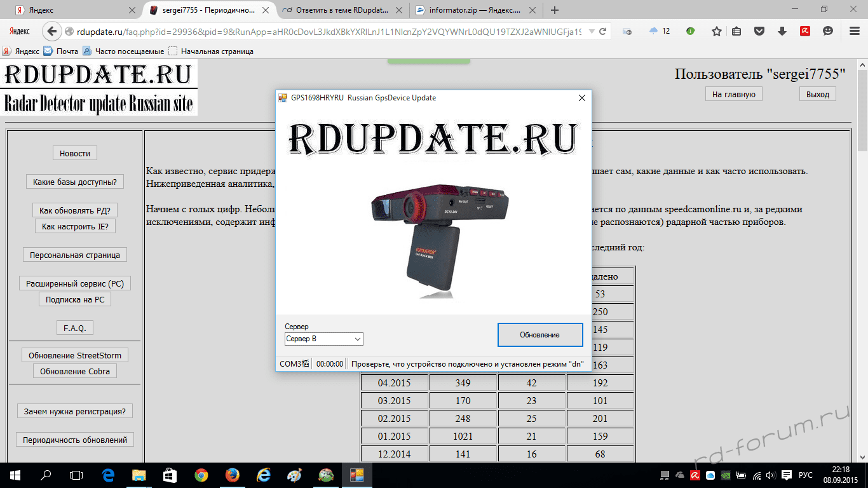This screenshot has height=488, width=868.
Task: Go back with the browser back arrow
Action: pyautogui.click(x=51, y=31)
